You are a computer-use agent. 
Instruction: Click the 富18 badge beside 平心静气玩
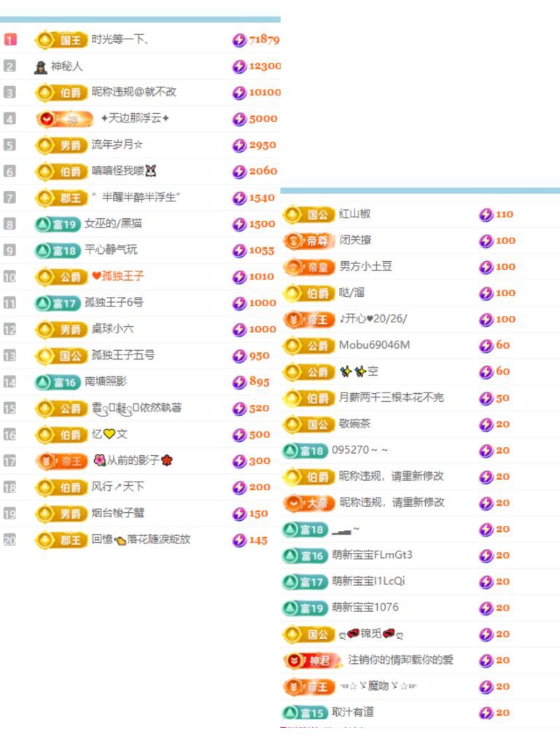tap(58, 250)
